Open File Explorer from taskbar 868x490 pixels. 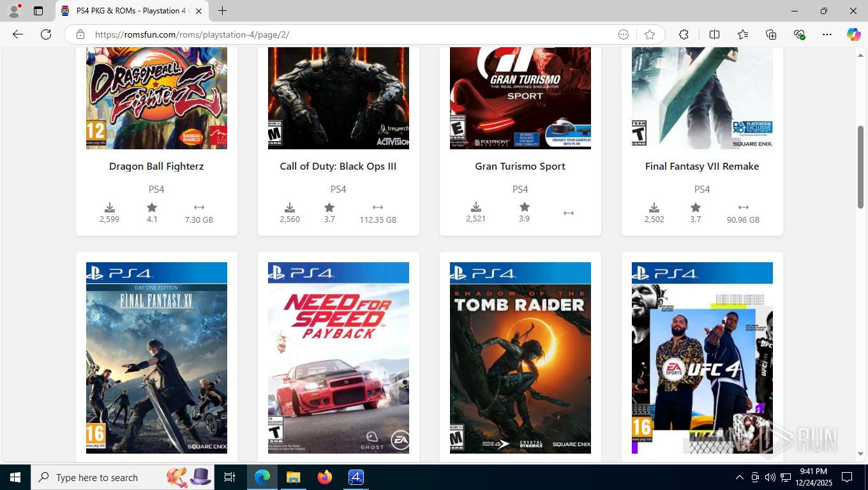point(293,477)
